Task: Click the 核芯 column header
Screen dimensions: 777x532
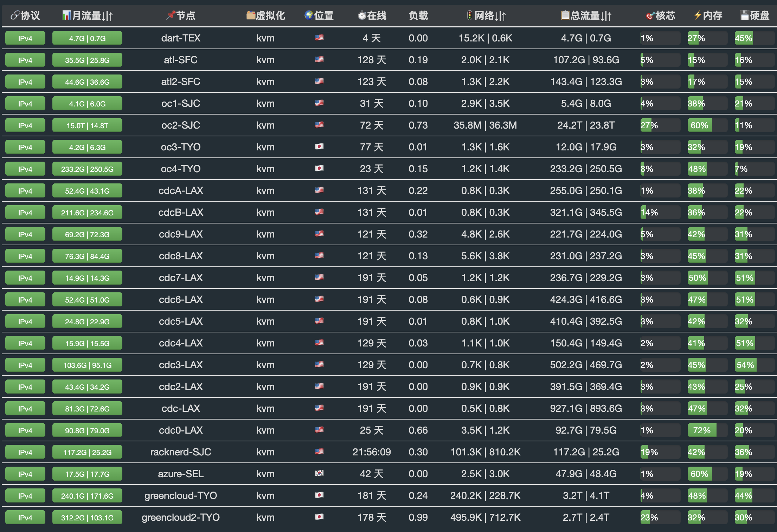Action: pyautogui.click(x=665, y=15)
